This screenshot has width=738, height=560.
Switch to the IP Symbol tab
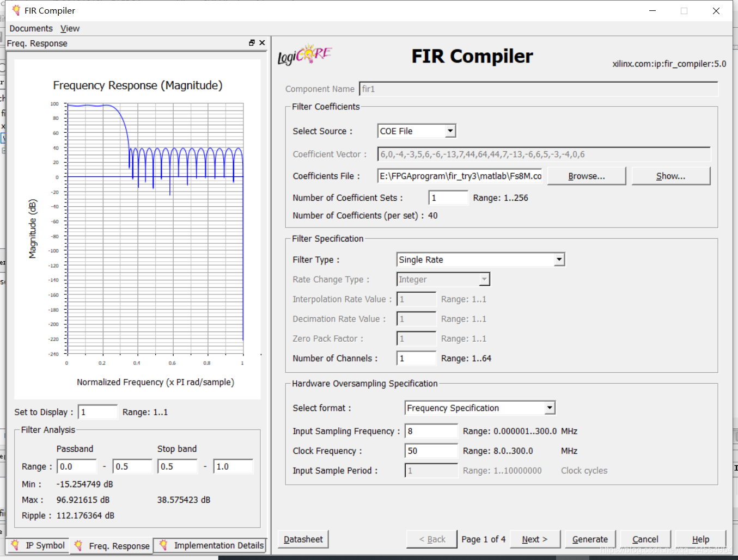38,545
